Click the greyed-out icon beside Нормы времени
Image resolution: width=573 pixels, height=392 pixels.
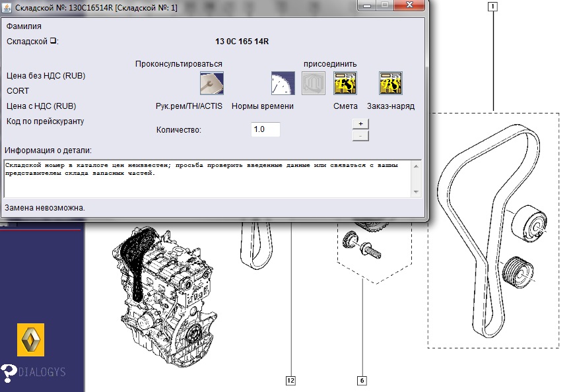click(314, 83)
